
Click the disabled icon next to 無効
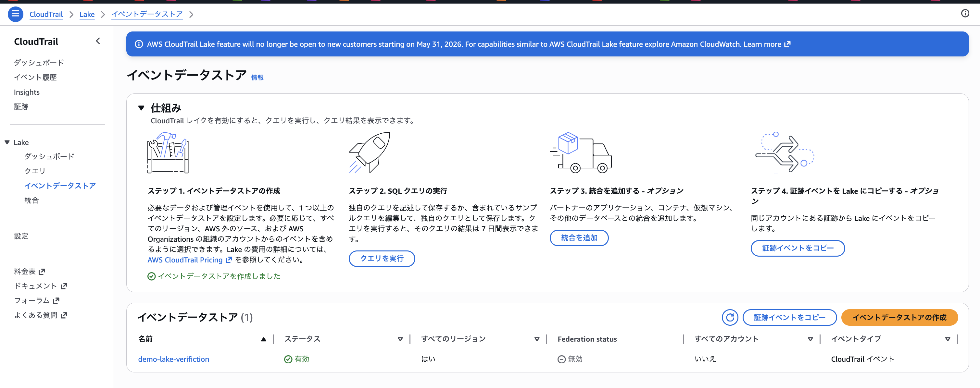561,359
